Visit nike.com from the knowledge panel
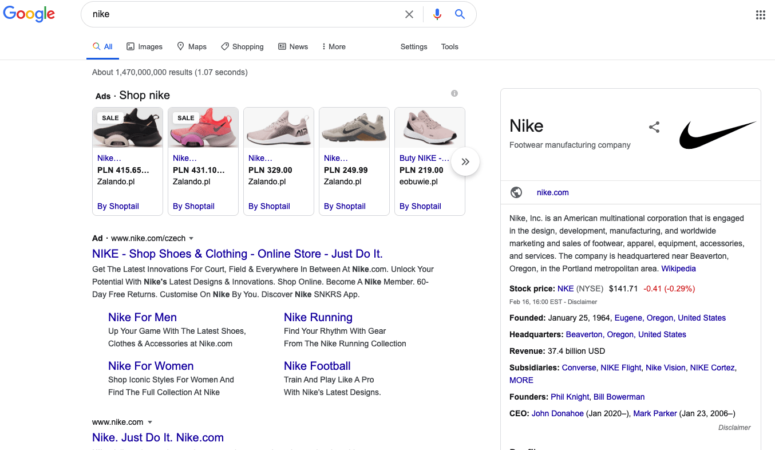The height and width of the screenshot is (450, 775). [x=553, y=192]
